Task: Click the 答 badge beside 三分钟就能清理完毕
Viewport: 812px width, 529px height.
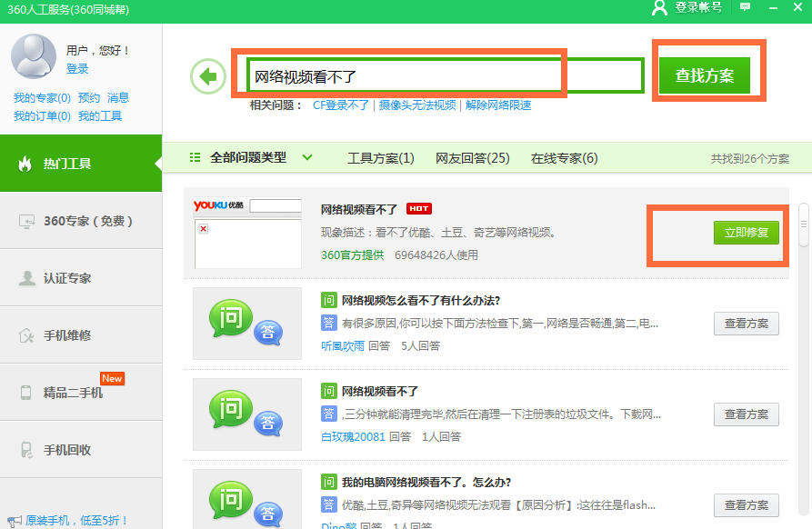Action: (x=329, y=414)
